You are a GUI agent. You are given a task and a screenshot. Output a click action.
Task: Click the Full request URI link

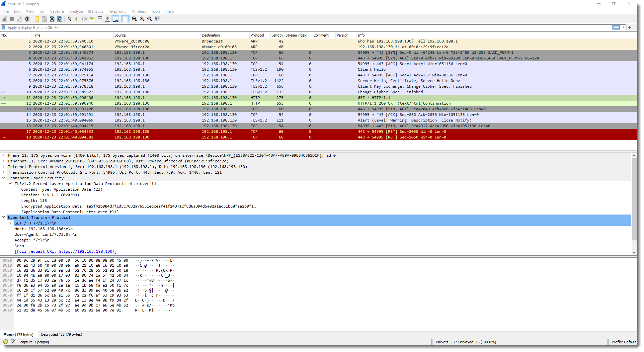point(66,251)
